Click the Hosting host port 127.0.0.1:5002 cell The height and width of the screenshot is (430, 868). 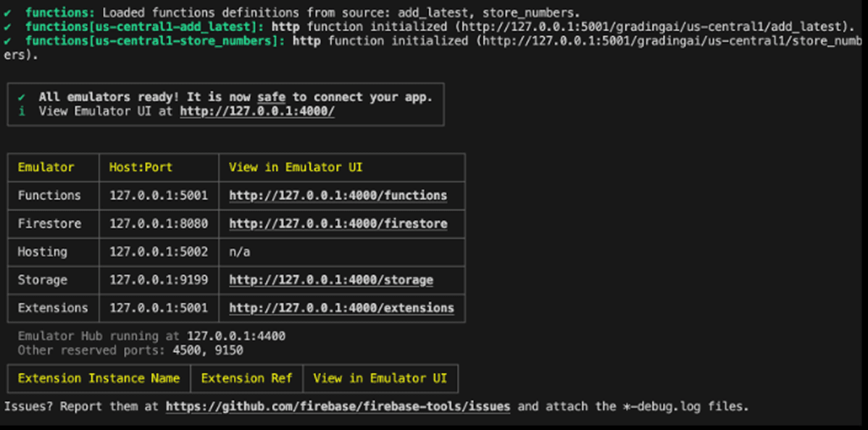pyautogui.click(x=159, y=252)
